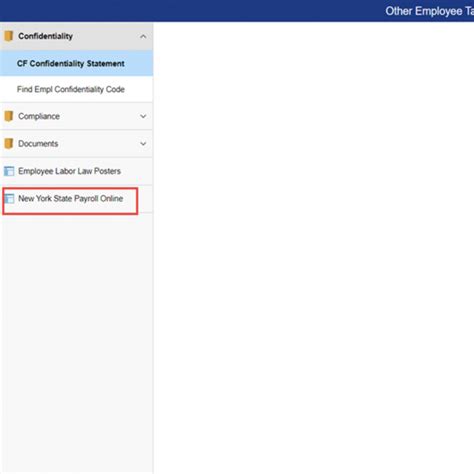
Task: Open New York State Payroll Online link
Action: click(71, 198)
